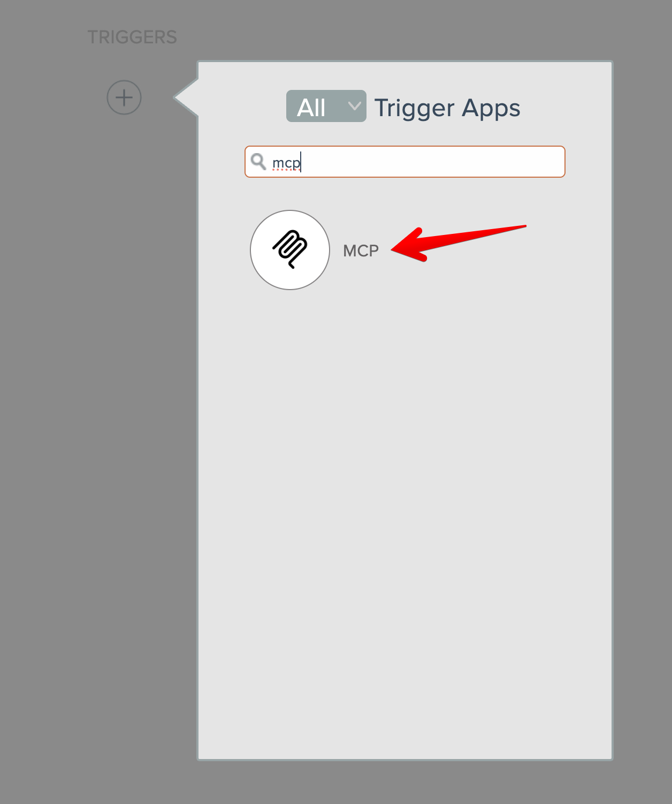Choose the MCP text label
The width and height of the screenshot is (672, 804).
361,251
